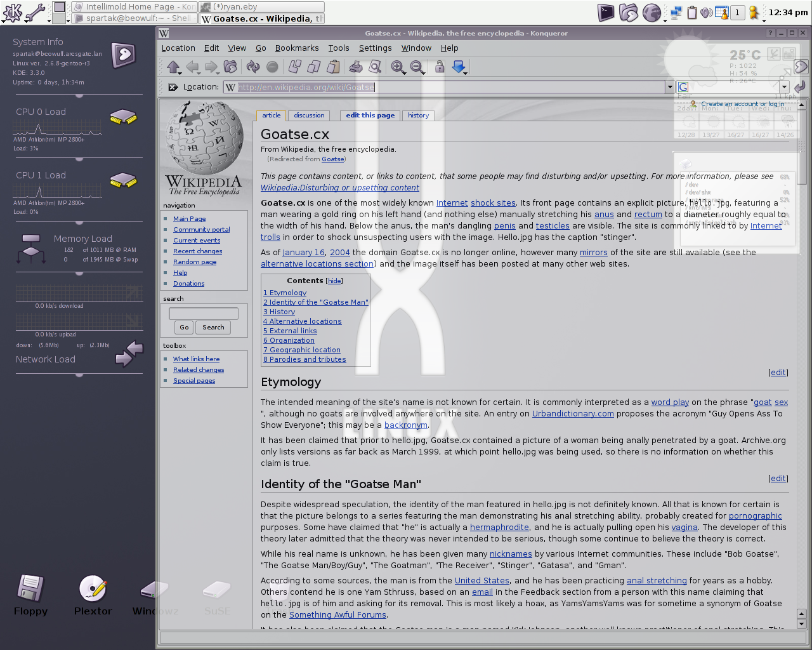812x650 pixels.
Task: Open the View menu
Action: coord(237,48)
